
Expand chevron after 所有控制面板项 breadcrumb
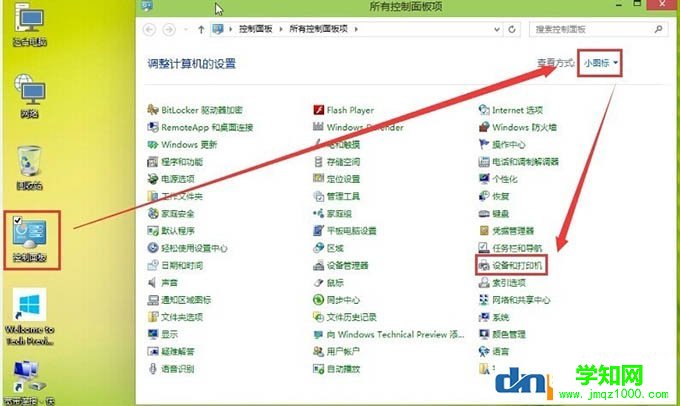click(356, 29)
